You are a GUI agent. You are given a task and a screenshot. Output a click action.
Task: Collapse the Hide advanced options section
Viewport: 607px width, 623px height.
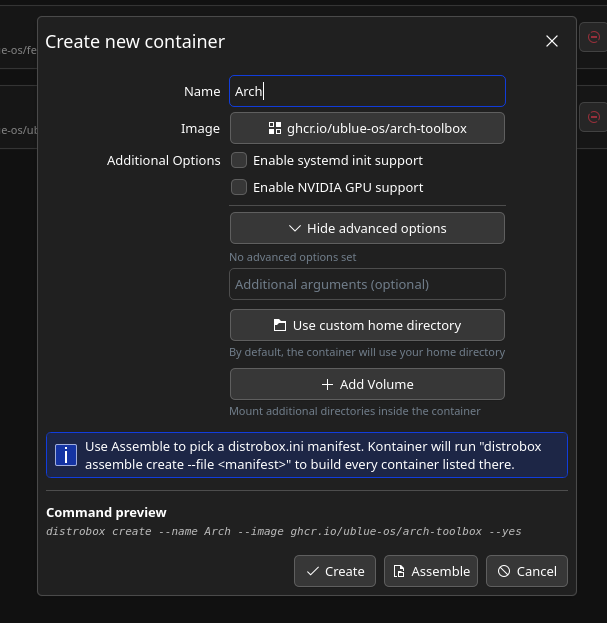367,228
